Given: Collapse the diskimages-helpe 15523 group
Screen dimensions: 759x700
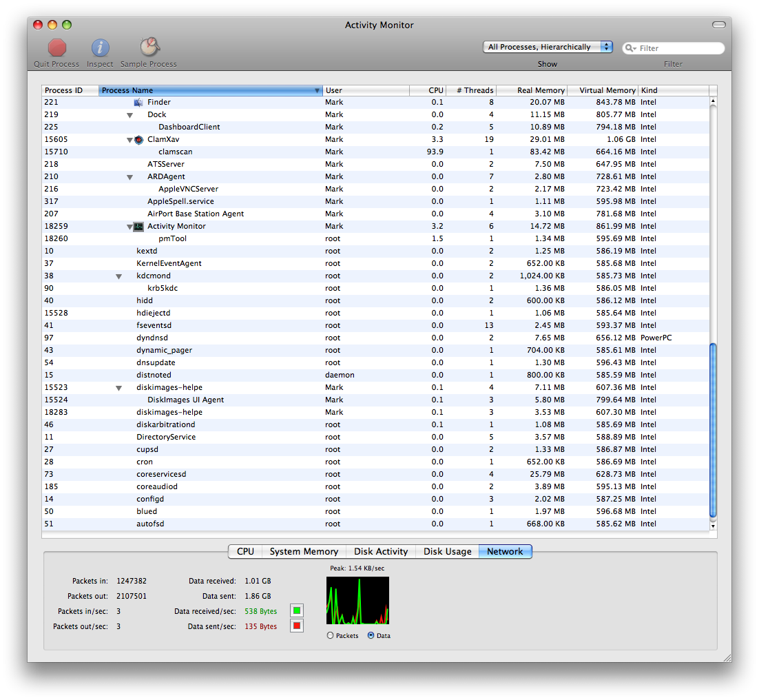Looking at the screenshot, I should tap(118, 389).
